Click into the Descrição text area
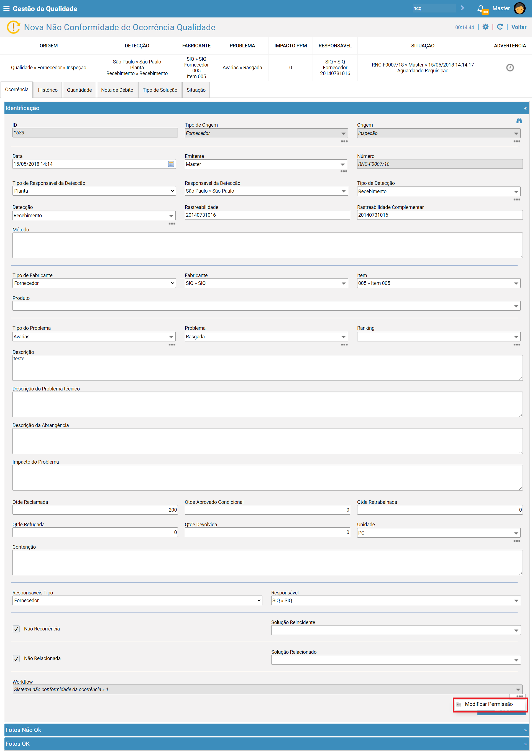532x756 pixels. [x=267, y=368]
